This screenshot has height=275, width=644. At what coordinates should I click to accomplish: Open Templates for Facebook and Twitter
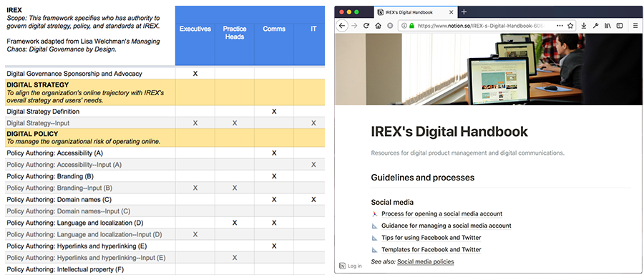pyautogui.click(x=431, y=249)
